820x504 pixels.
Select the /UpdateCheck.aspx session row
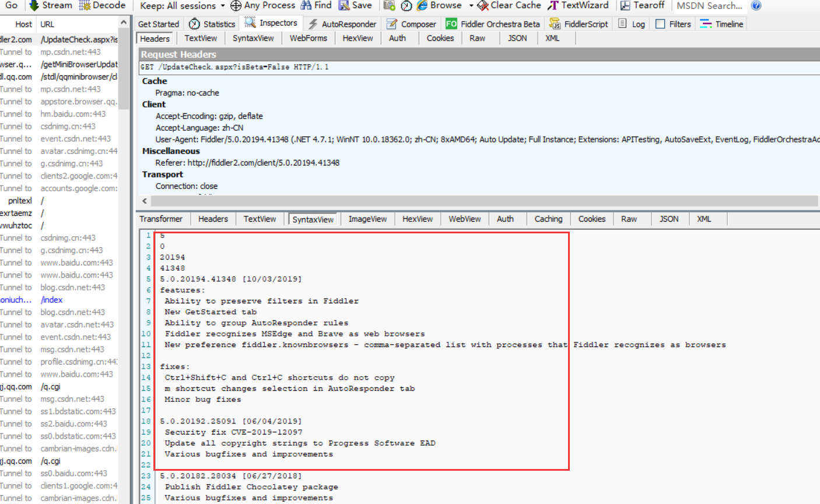click(59, 39)
